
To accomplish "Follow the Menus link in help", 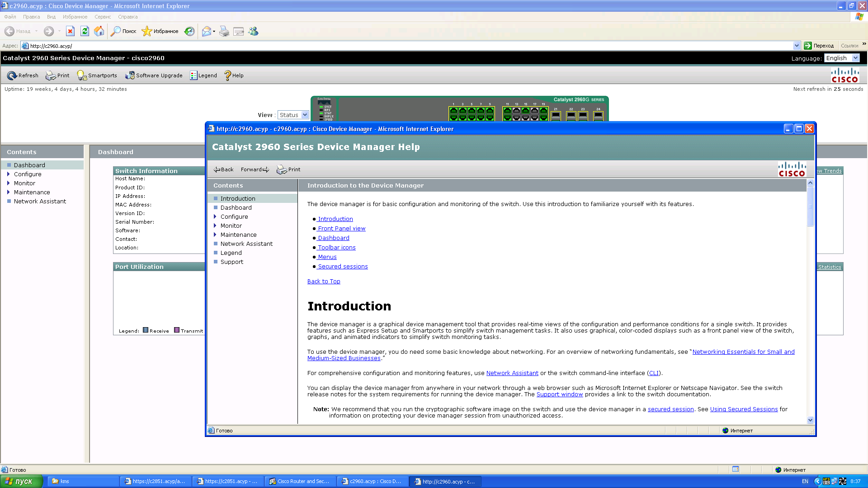I will [327, 257].
